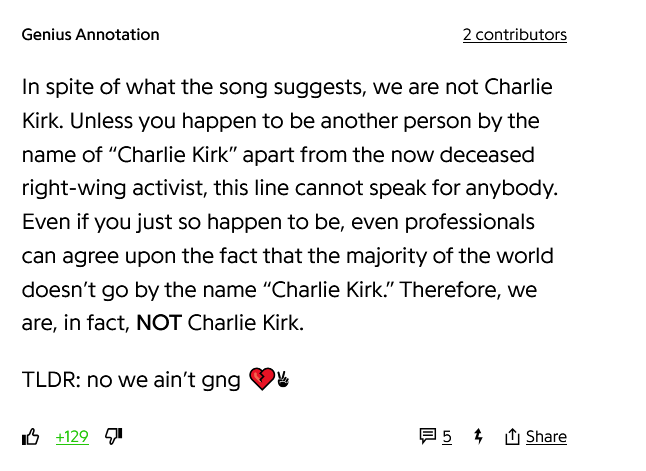Screen dimensions: 646x471
Task: Click the peace hand emoji
Action: pos(283,379)
